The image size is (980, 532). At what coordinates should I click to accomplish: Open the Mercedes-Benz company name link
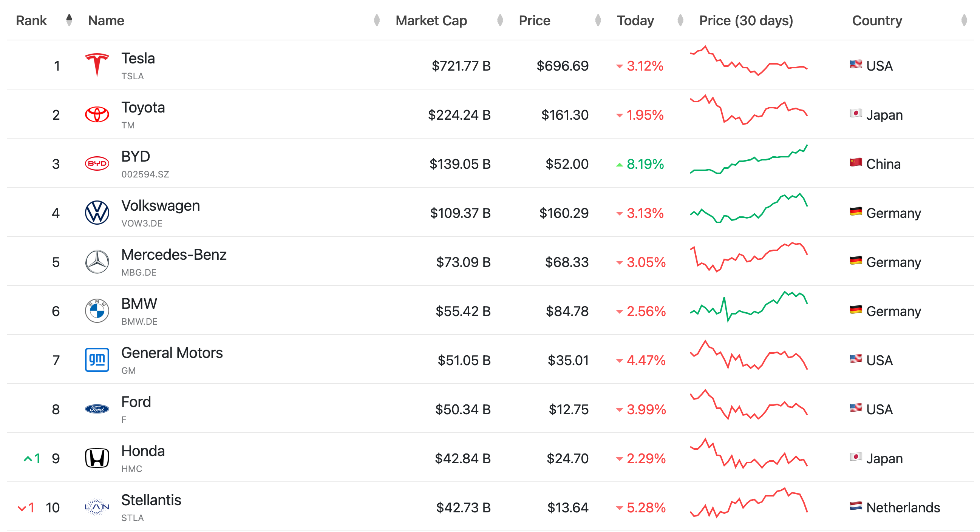tap(174, 255)
